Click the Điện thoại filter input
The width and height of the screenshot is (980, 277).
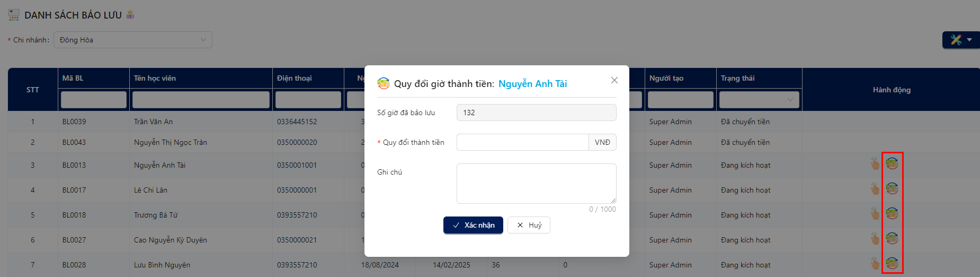tap(308, 100)
